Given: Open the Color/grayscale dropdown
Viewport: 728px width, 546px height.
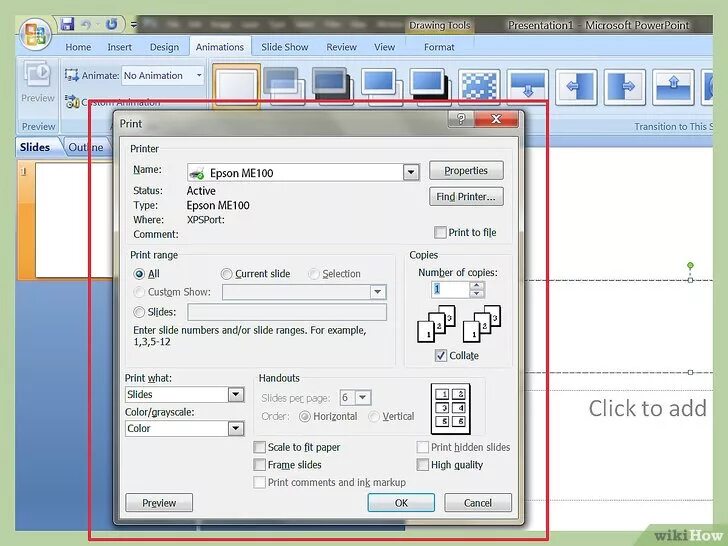Looking at the screenshot, I should (x=236, y=429).
